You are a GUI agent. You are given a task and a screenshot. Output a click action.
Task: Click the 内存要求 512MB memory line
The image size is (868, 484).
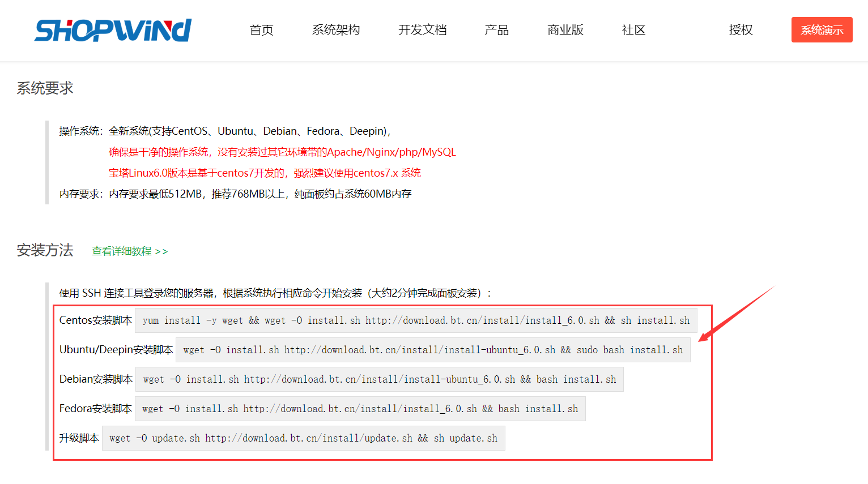click(235, 194)
